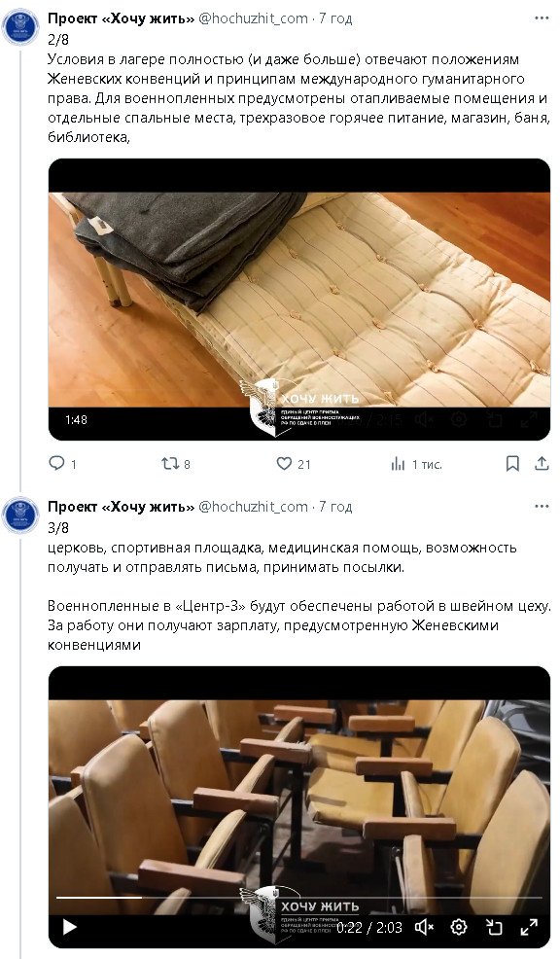
Task: Like the 2/8 tweet
Action: [284, 464]
